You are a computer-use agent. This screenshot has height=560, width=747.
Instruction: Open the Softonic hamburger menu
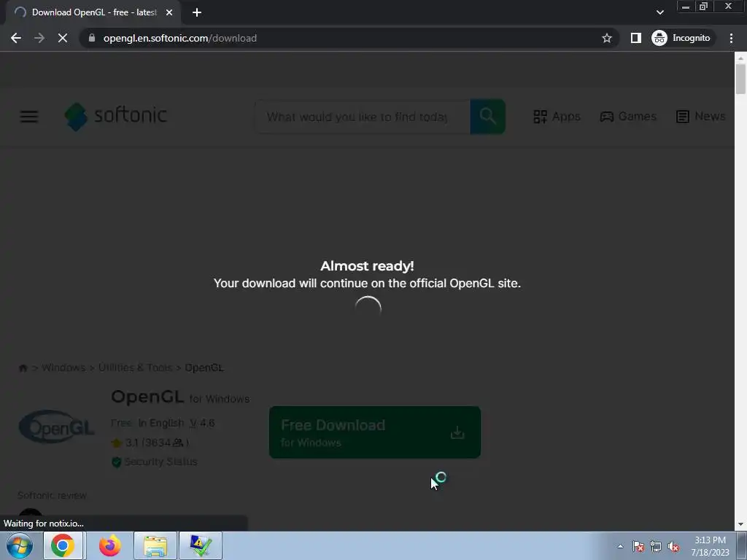pyautogui.click(x=29, y=116)
